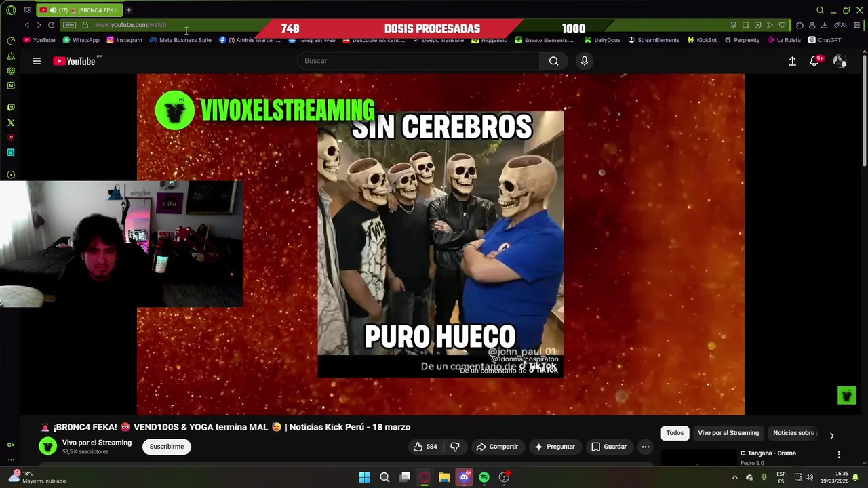Open DailyDous bookmark
868x488 pixels.
tap(602, 40)
